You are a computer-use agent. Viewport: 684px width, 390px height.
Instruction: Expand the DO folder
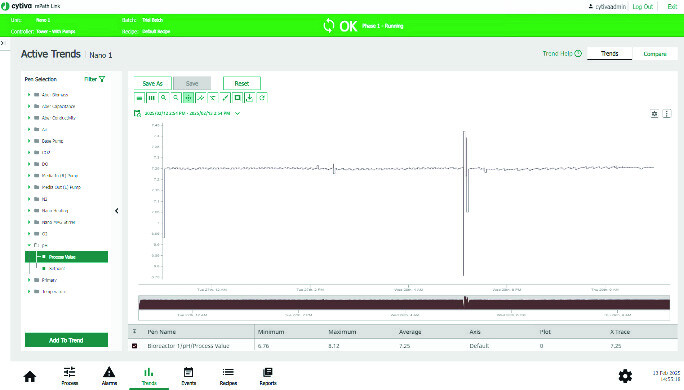pyautogui.click(x=29, y=164)
